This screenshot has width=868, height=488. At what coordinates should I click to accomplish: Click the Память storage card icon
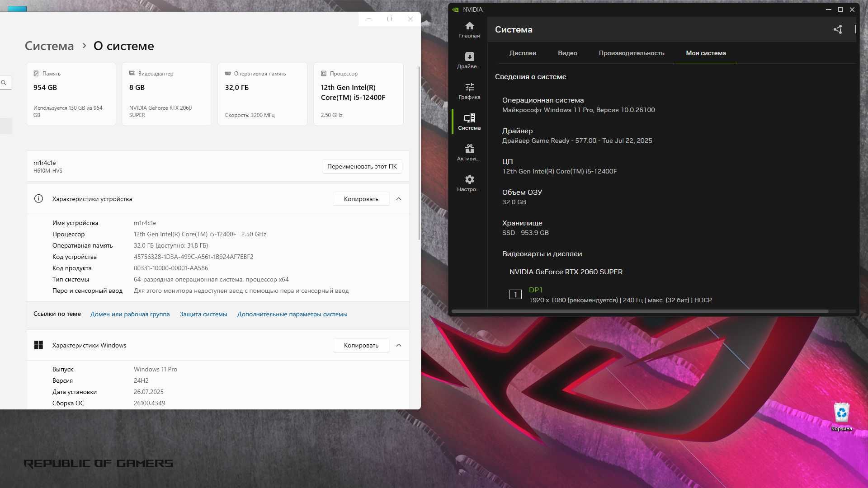point(36,73)
